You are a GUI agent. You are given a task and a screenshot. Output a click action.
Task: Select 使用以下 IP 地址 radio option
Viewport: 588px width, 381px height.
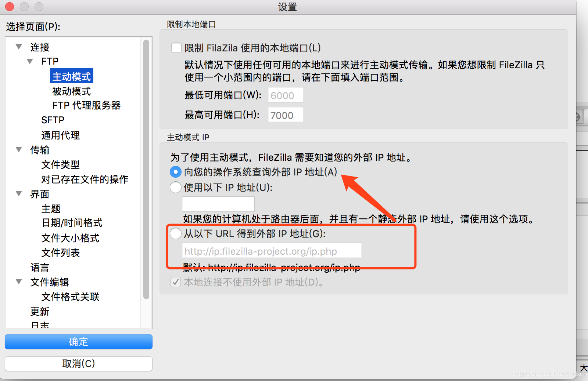pyautogui.click(x=176, y=187)
